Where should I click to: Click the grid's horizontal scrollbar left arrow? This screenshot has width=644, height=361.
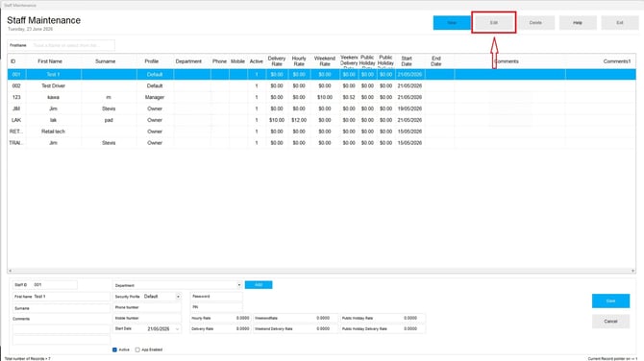(10, 271)
